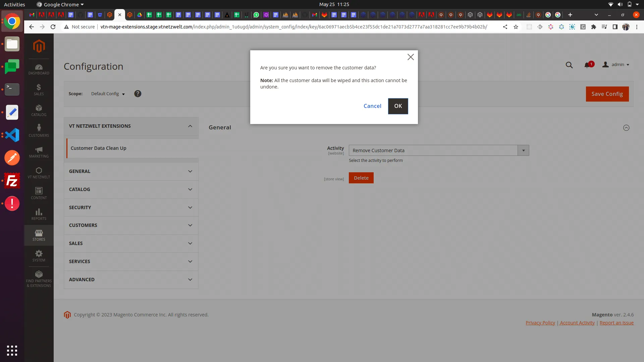Open the Marketing megaphone icon
Screen dimensions: 644x362
coord(39,152)
